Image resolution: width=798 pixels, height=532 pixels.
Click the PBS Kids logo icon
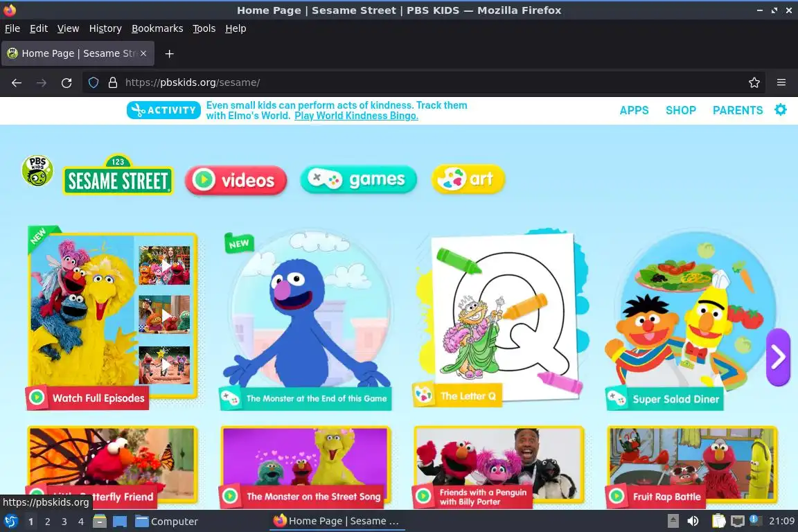pyautogui.click(x=37, y=170)
